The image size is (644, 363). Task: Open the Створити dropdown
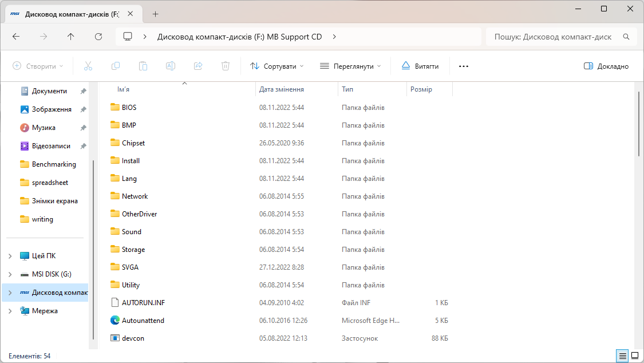(x=38, y=66)
